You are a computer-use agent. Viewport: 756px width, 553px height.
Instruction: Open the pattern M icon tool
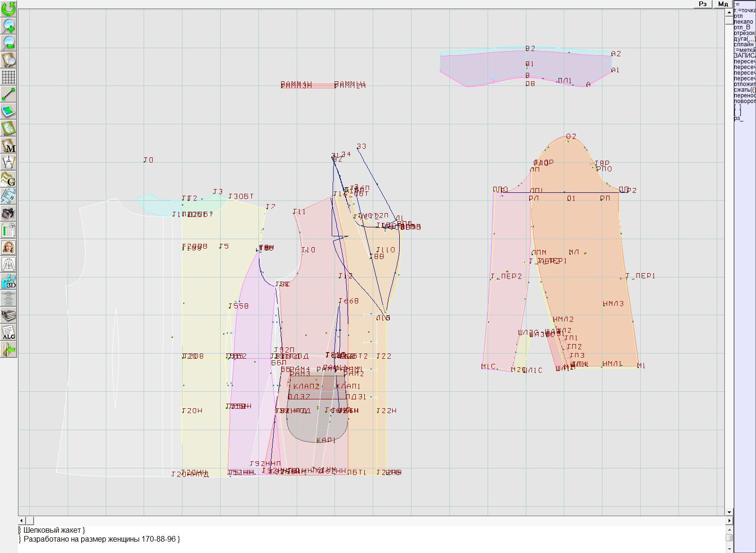pos(9,146)
